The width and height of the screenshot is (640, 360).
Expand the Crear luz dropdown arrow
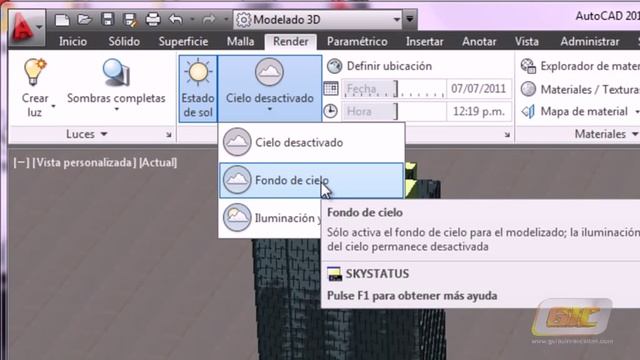pos(53,106)
